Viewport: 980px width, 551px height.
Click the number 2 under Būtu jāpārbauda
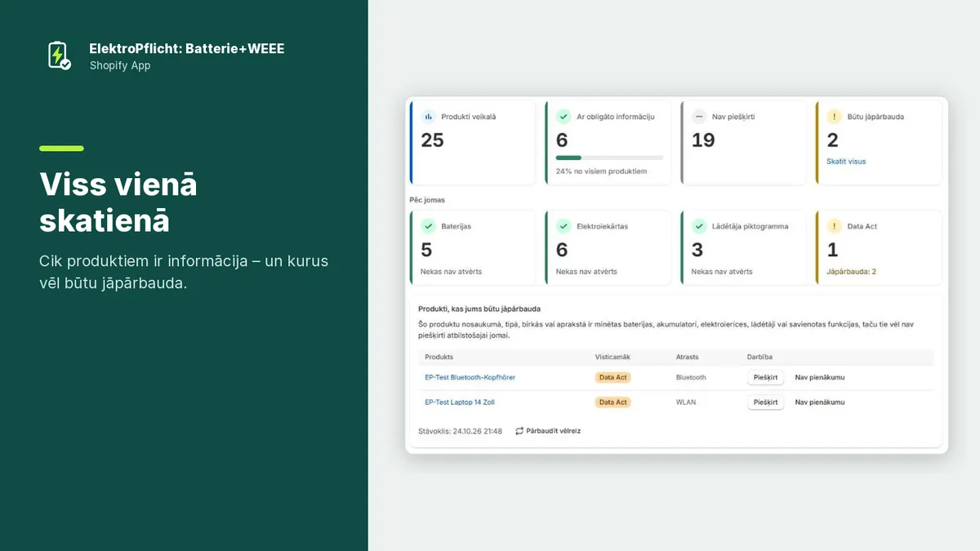coord(833,140)
